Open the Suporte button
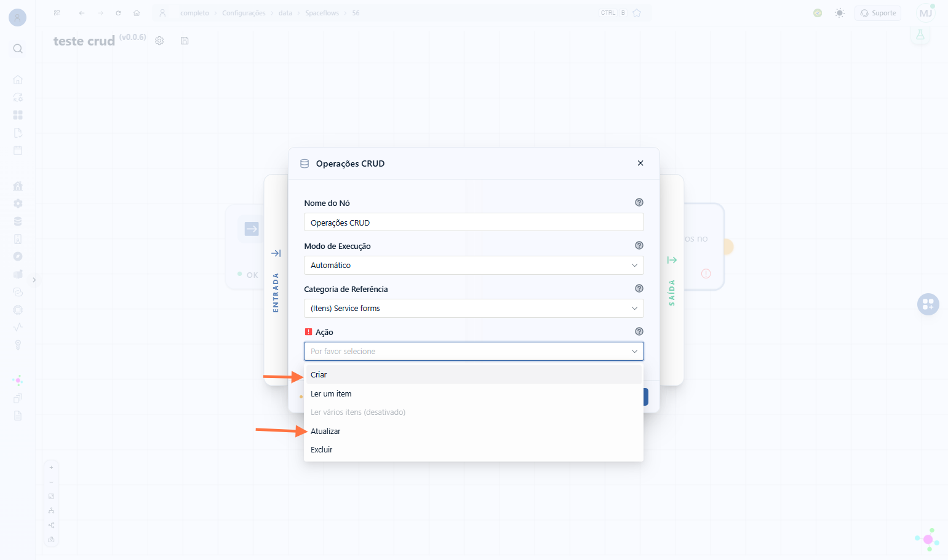The width and height of the screenshot is (948, 560). point(878,13)
